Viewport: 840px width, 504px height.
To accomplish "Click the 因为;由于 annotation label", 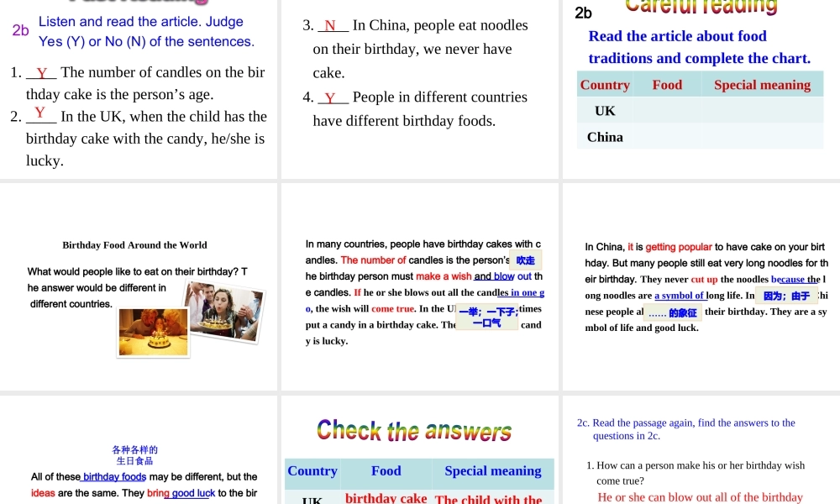I will (x=786, y=296).
